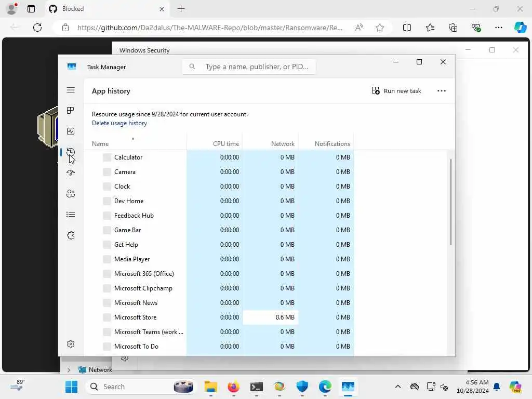Open Windows Security shield taskbar icon
This screenshot has width=532, height=399.
pyautogui.click(x=302, y=387)
